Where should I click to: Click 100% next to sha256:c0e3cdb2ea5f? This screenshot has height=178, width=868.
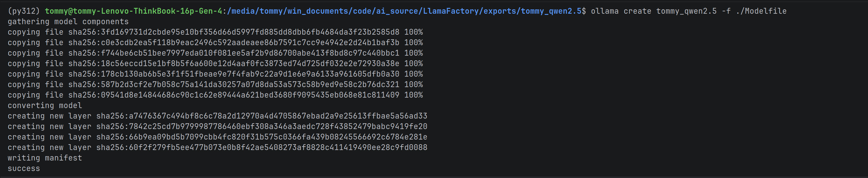coord(414,43)
